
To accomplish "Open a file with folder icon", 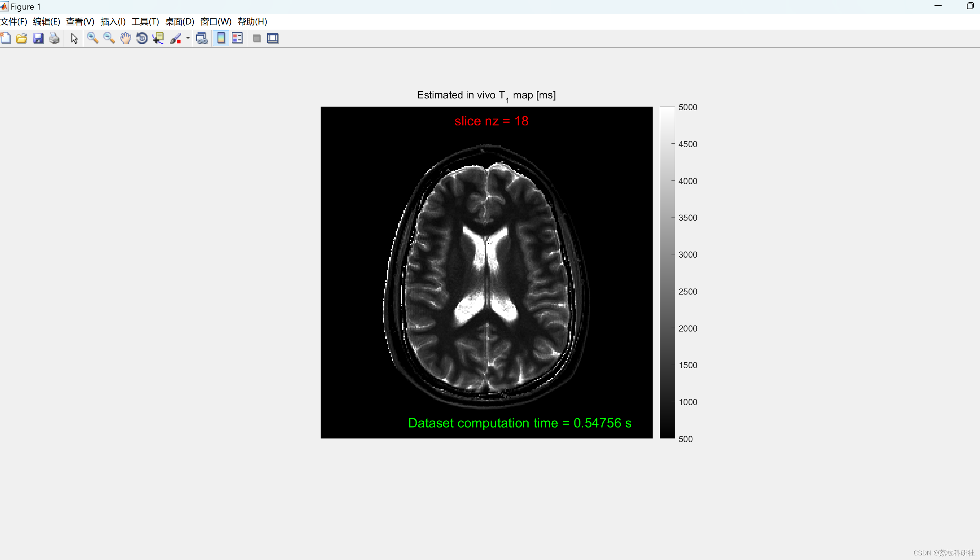I will [22, 38].
